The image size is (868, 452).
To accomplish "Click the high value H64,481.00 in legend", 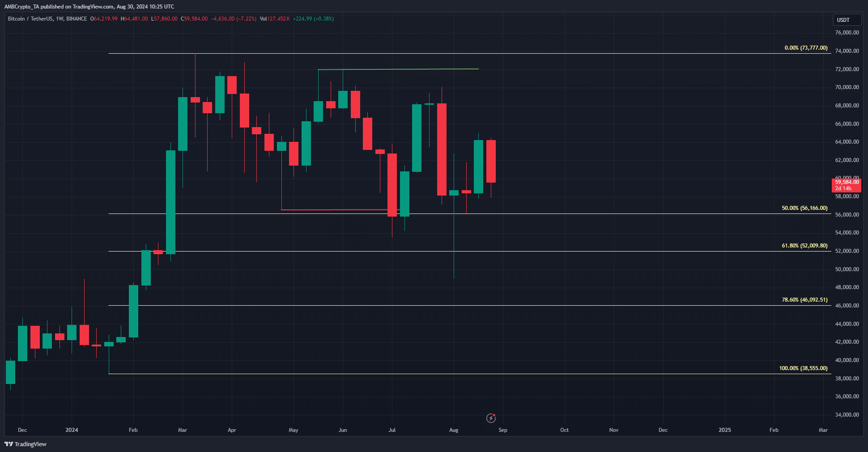I will pyautogui.click(x=134, y=19).
